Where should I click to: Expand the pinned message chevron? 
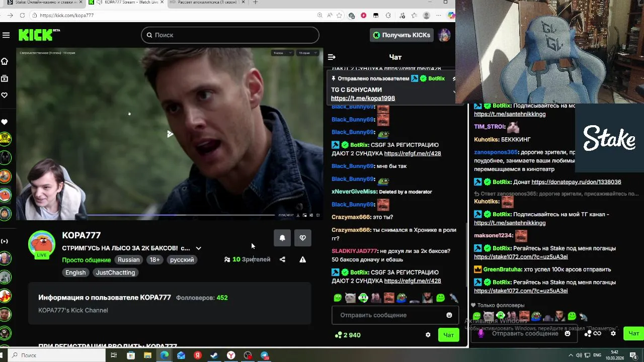454,92
